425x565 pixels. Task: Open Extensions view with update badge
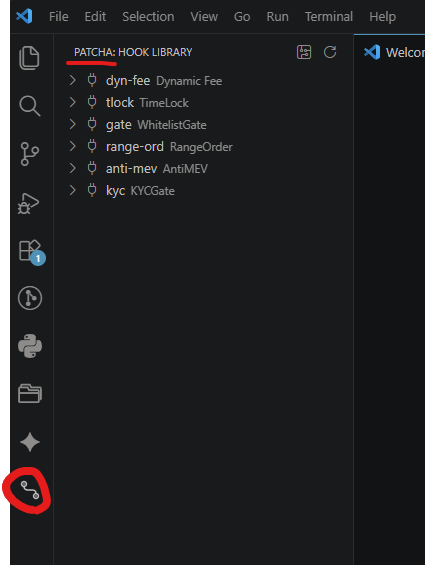coord(31,252)
